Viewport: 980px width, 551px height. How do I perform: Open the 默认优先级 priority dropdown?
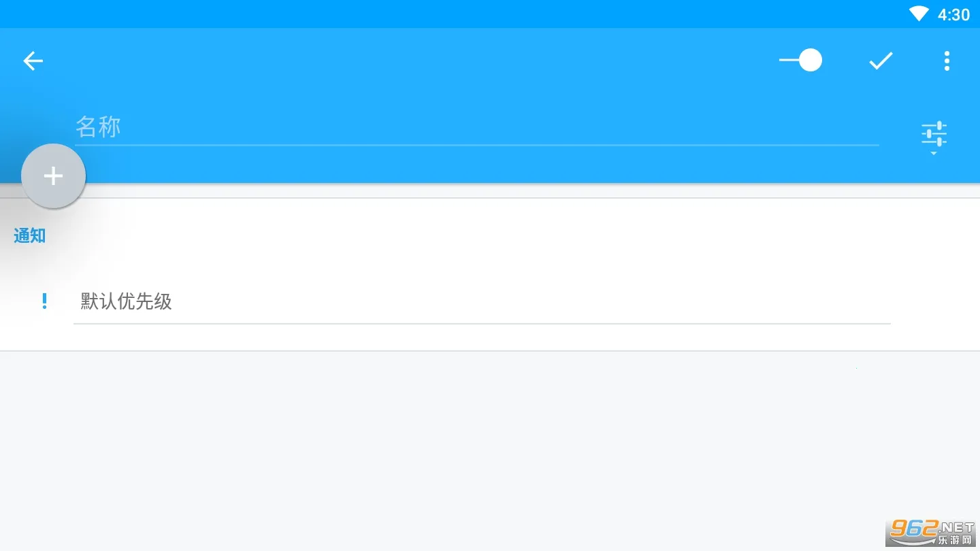coord(482,301)
